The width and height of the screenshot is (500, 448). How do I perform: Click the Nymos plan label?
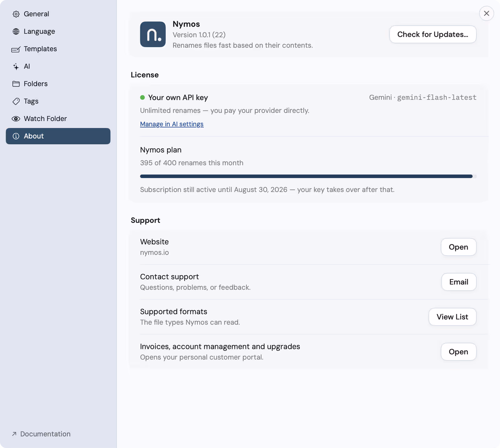click(161, 150)
